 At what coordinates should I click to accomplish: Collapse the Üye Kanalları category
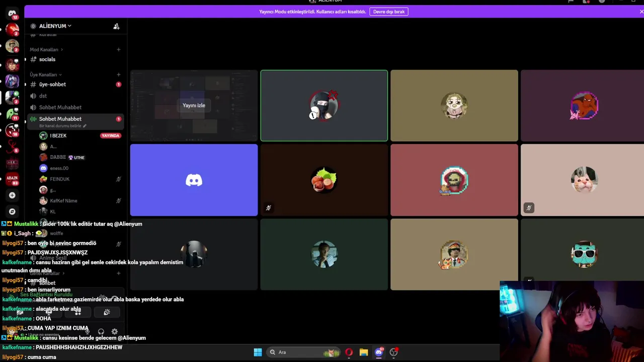[45, 74]
